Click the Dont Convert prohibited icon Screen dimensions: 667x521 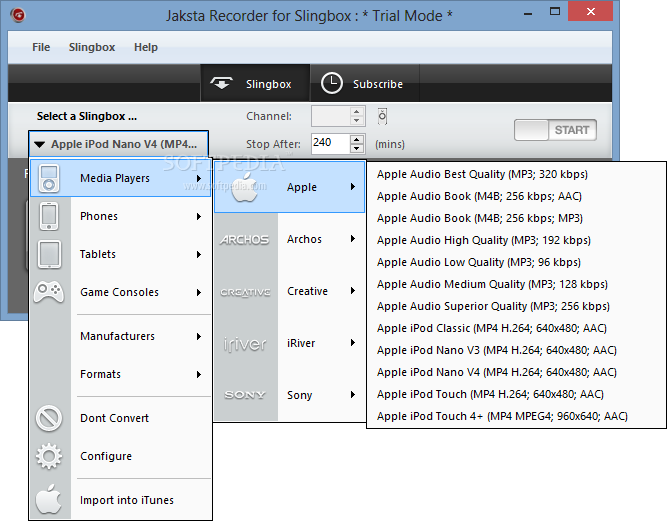click(x=49, y=418)
